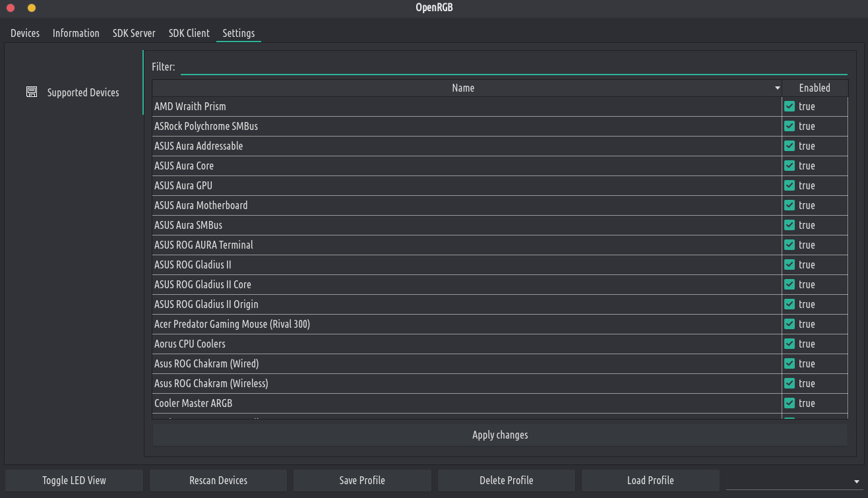The height and width of the screenshot is (498, 868).
Task: Focus the Filter text field
Action: (x=513, y=67)
